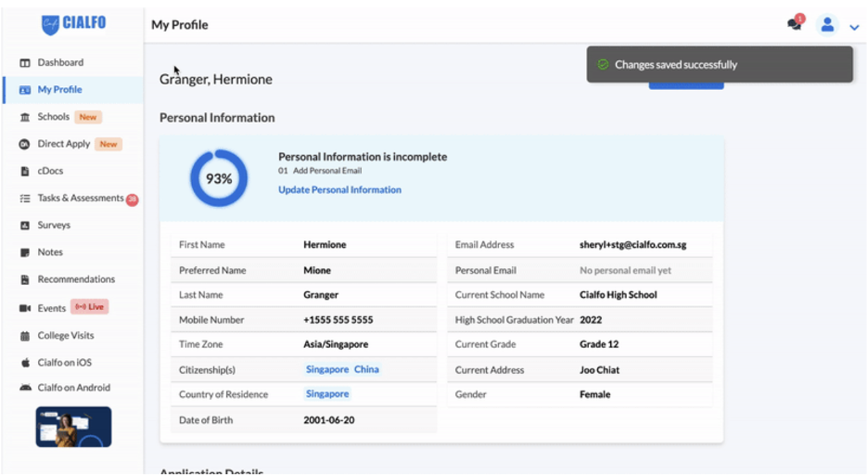Click the Last Name value Granger

tap(321, 295)
